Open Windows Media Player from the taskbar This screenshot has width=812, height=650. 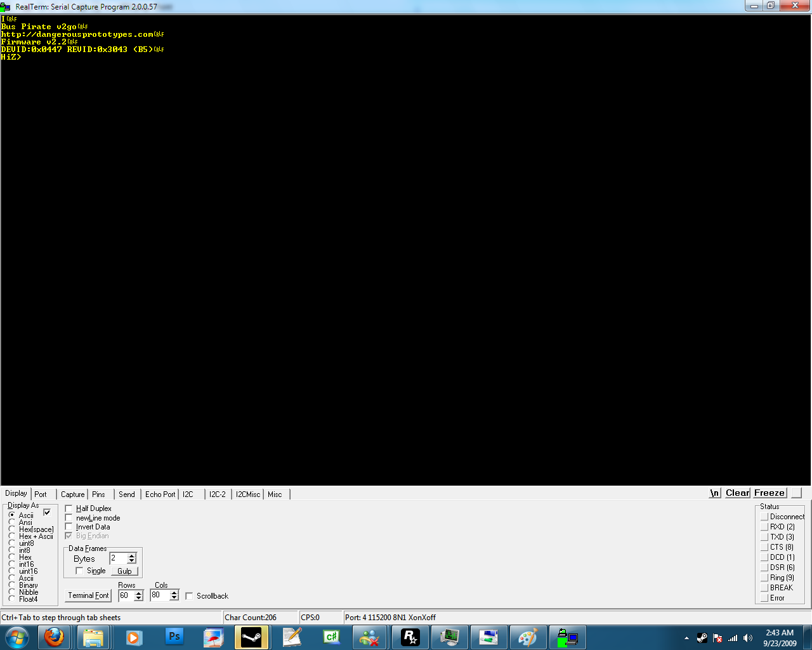[134, 637]
